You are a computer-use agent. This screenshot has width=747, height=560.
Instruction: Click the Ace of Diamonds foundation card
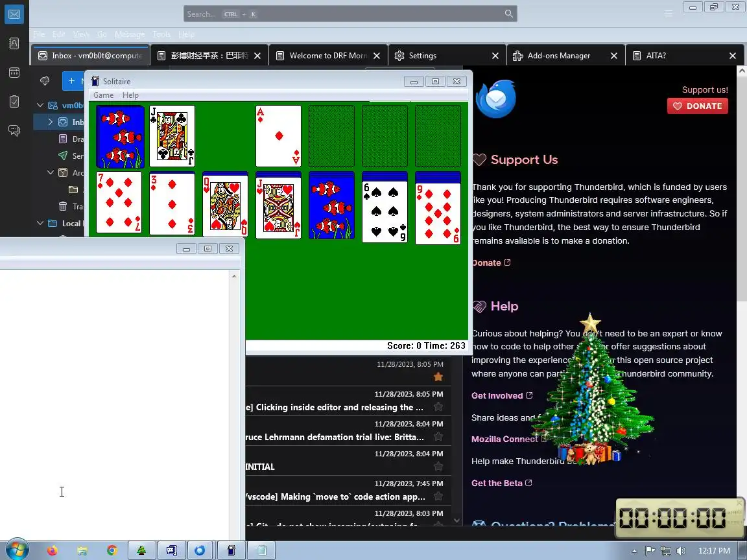[x=279, y=136]
